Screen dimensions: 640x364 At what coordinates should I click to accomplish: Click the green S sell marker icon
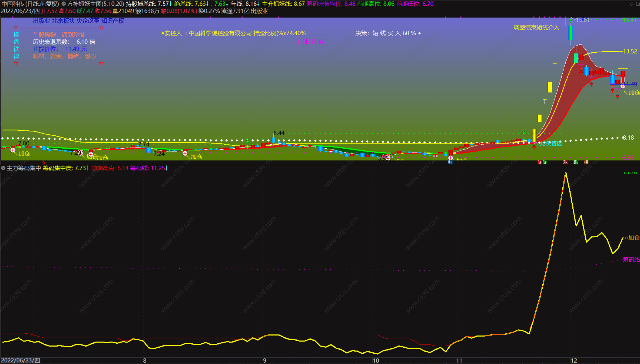tap(545, 162)
